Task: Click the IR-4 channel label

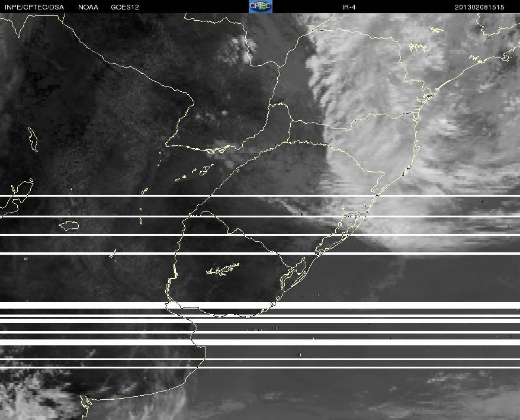Action: click(x=349, y=7)
